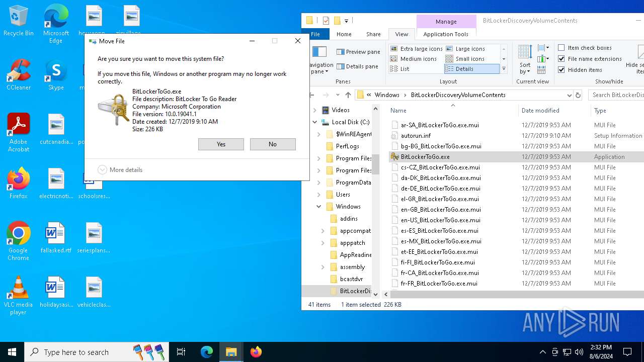
Task: Open CCleaner desktop shortcut
Action: click(18, 75)
